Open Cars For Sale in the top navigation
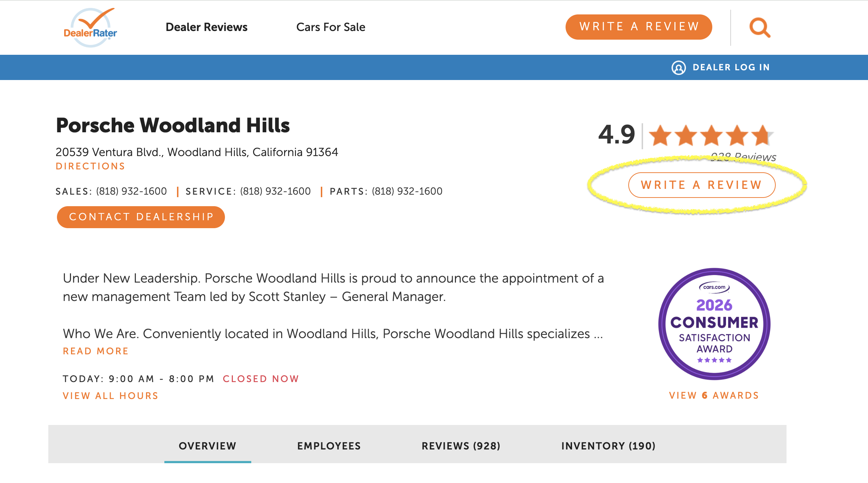868x483 pixels. coord(331,27)
